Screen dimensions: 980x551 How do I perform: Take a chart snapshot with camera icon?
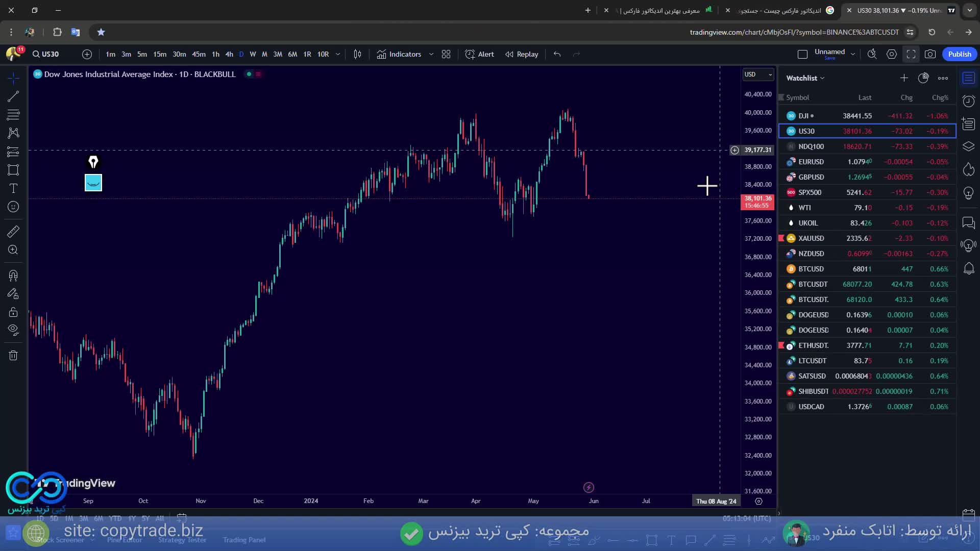(x=930, y=54)
